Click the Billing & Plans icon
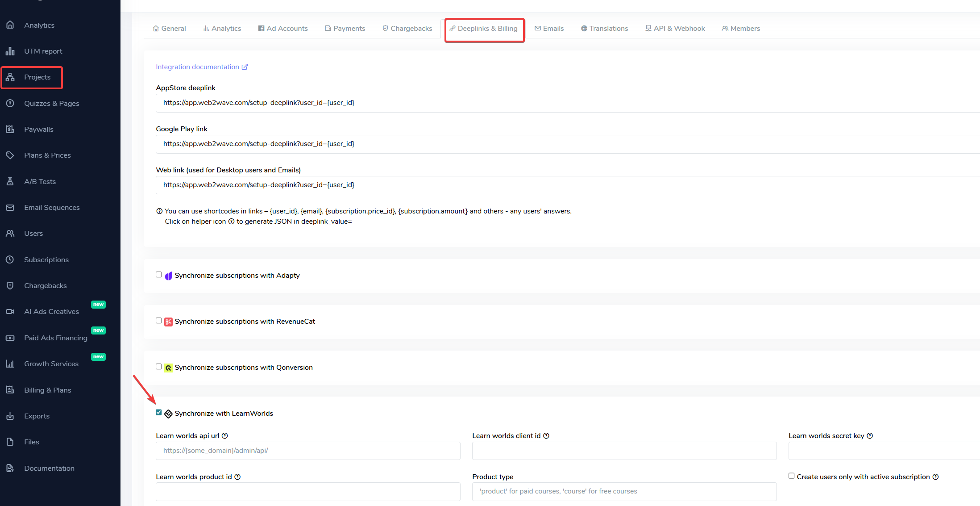The height and width of the screenshot is (506, 980). pos(10,390)
